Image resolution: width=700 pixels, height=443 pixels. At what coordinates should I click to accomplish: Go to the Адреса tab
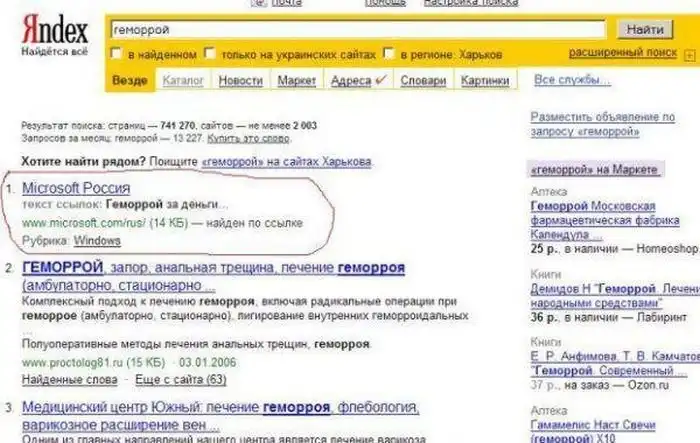pyautogui.click(x=350, y=80)
